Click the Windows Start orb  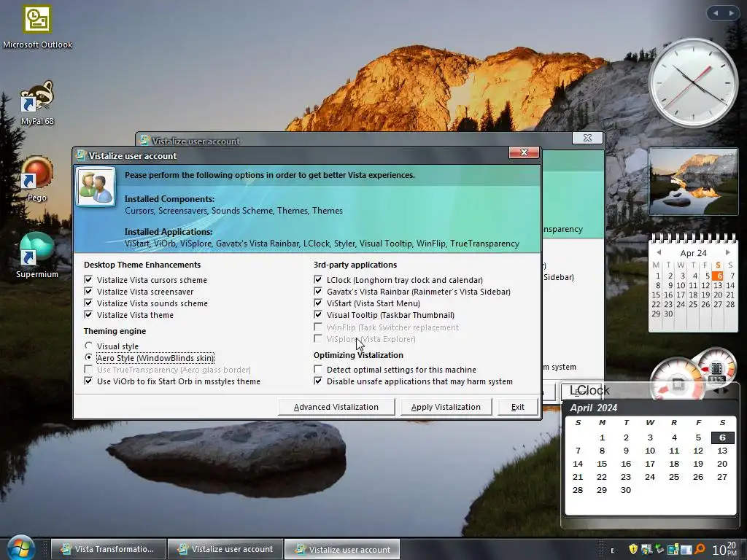click(20, 548)
